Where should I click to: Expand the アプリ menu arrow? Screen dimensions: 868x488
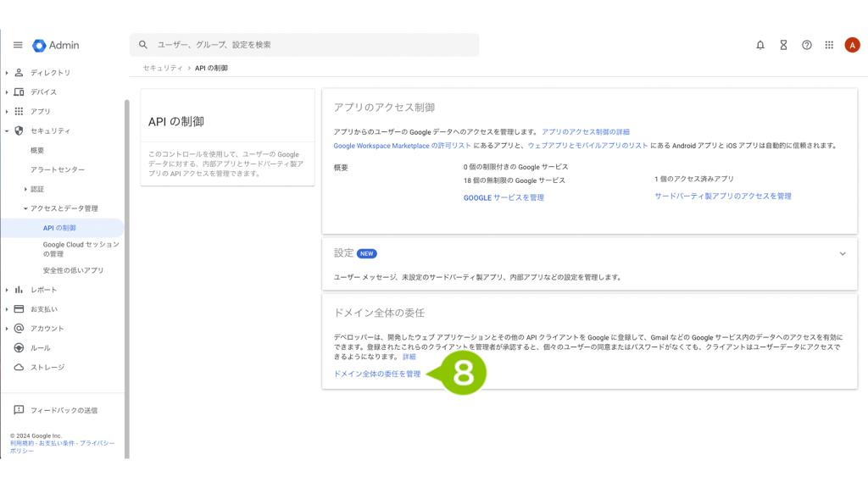tap(7, 111)
